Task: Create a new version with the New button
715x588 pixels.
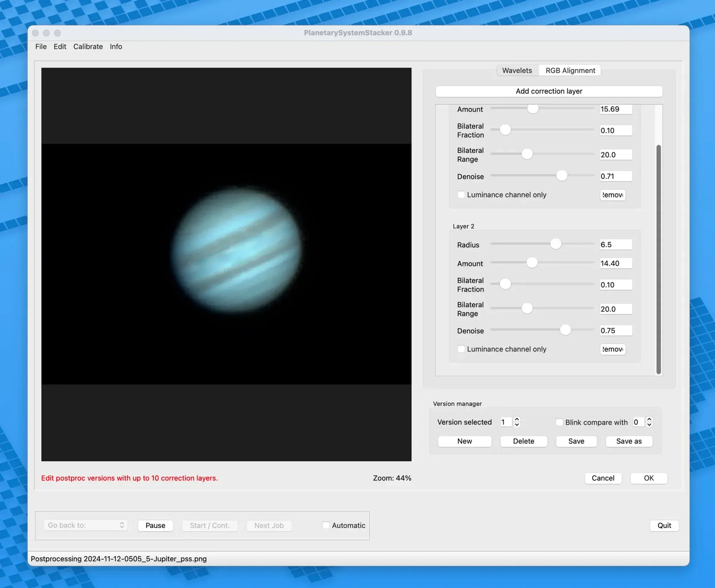Action: [464, 441]
